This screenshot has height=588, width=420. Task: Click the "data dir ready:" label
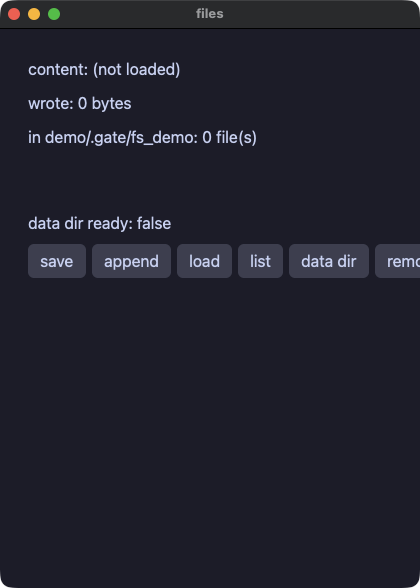coord(80,224)
